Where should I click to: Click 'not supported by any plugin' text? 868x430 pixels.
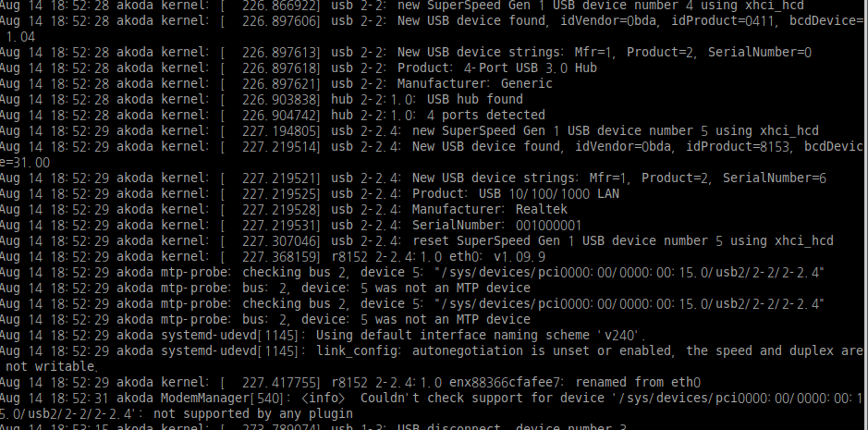pyautogui.click(x=253, y=414)
